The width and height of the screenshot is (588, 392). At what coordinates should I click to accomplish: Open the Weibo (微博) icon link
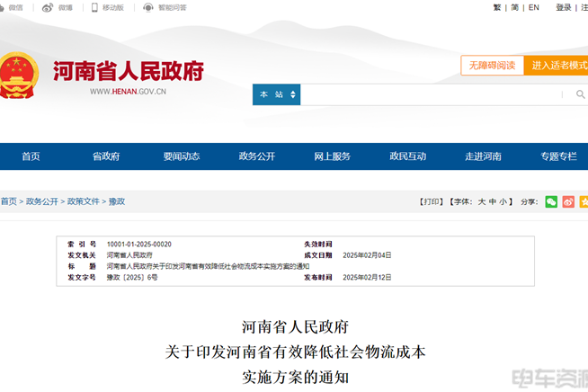coord(48,7)
